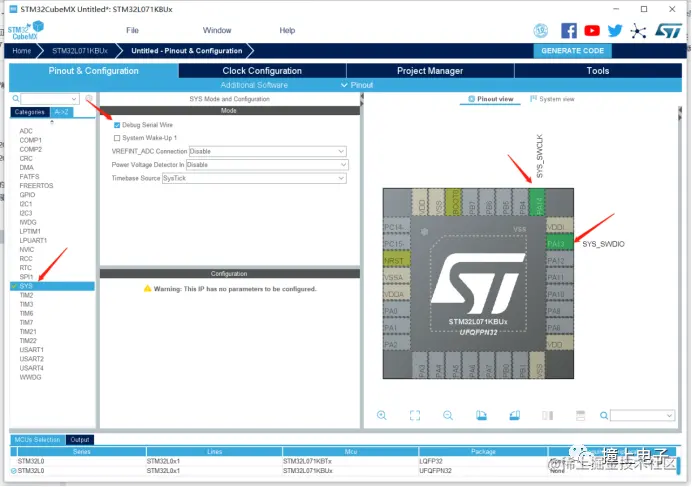
Task: Open Power Voltage Detector In dropdown
Action: (x=267, y=165)
